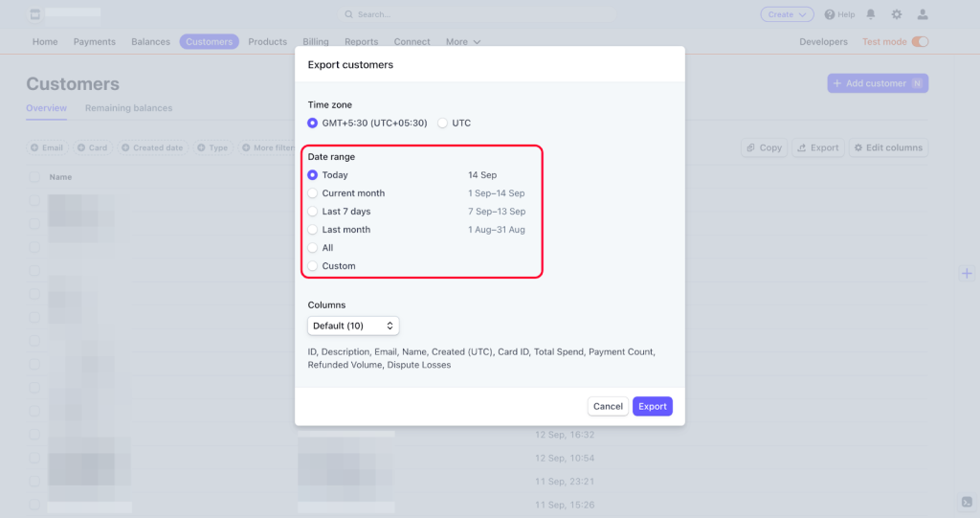
Task: Cancel the export customers dialog
Action: pyautogui.click(x=608, y=407)
